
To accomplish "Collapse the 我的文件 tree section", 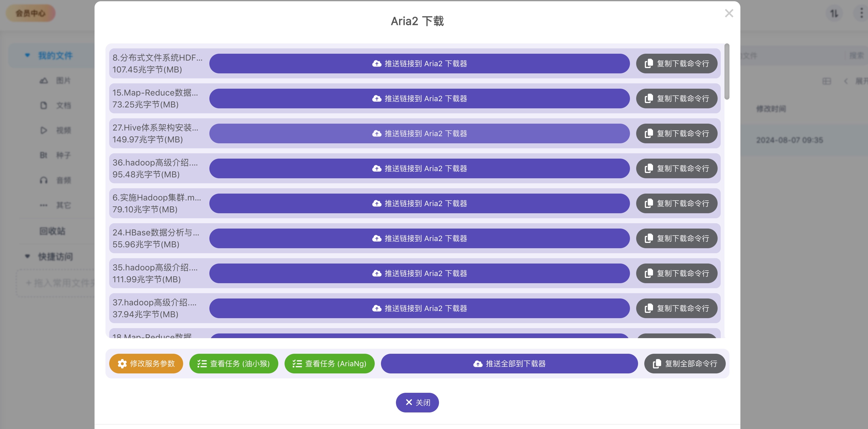I will click(27, 55).
